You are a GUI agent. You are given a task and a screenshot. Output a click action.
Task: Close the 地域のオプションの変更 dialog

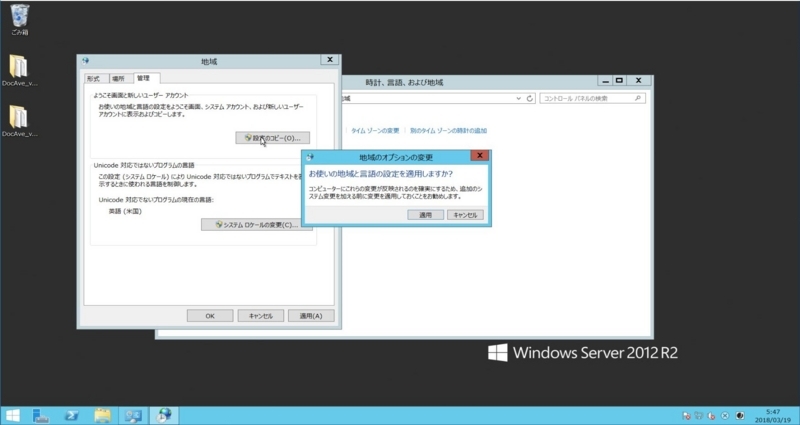(480, 156)
